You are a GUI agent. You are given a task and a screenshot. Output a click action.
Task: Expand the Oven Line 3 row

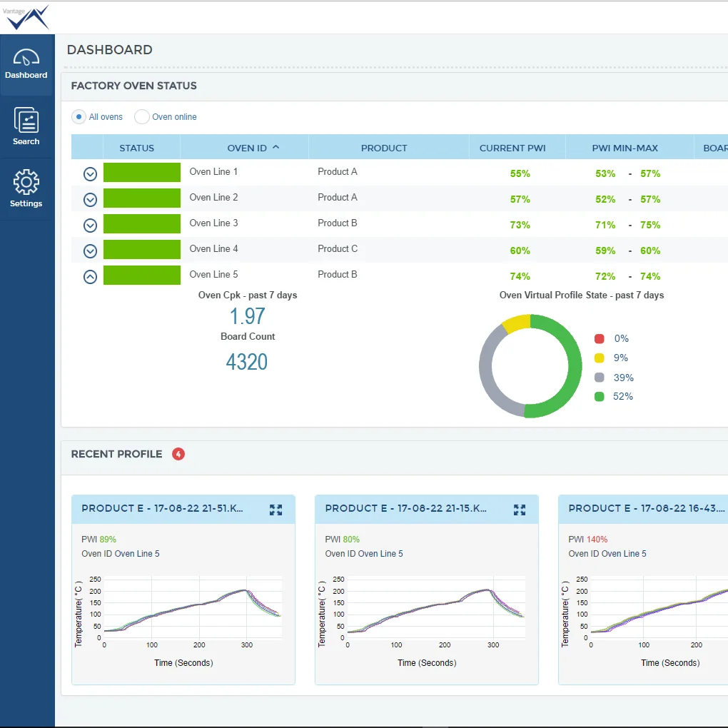click(x=90, y=225)
